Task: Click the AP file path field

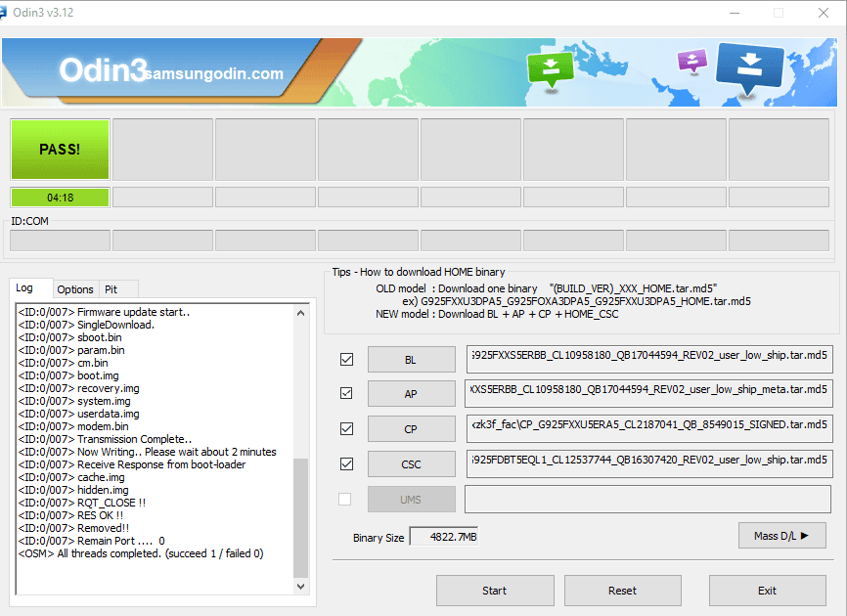Action: (x=648, y=393)
